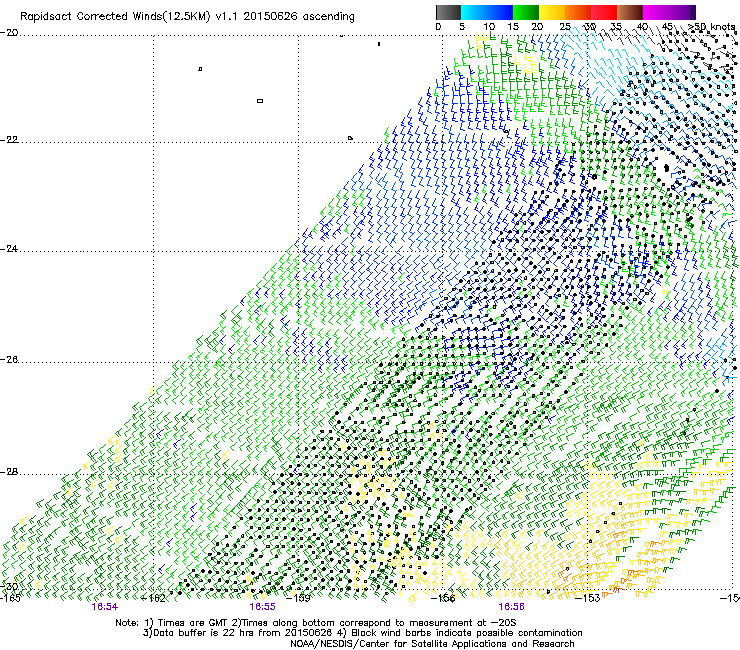Click the '-22' latitude axis label
Viewport: 740px width, 650px height.
tap(9, 140)
